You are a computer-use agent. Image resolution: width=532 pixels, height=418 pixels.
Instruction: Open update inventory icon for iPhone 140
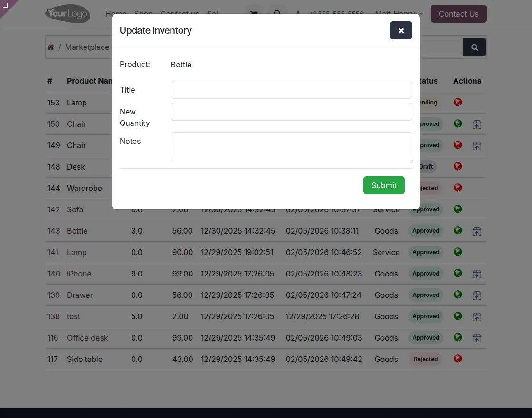[477, 274]
